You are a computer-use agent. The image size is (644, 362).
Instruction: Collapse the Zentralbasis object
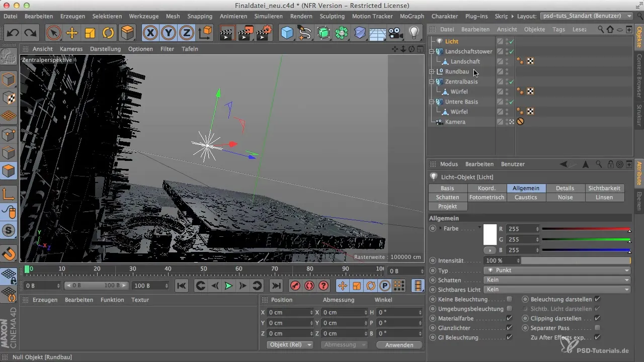[432, 81]
